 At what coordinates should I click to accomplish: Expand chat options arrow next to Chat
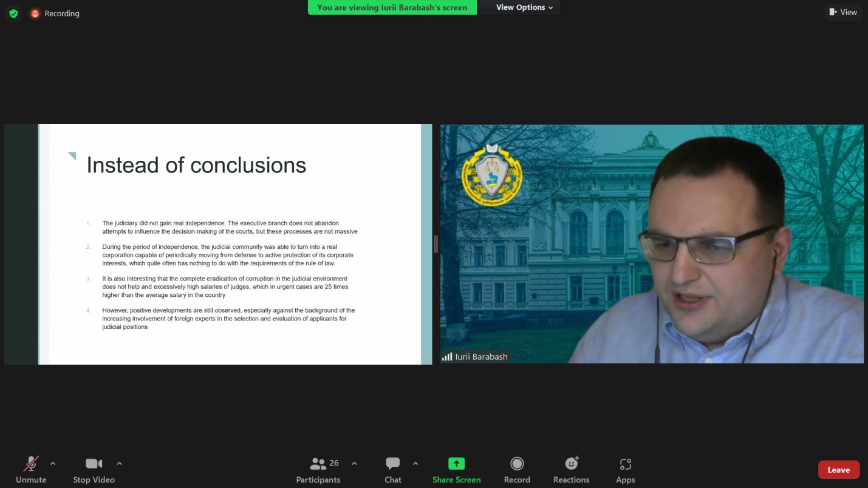point(415,464)
